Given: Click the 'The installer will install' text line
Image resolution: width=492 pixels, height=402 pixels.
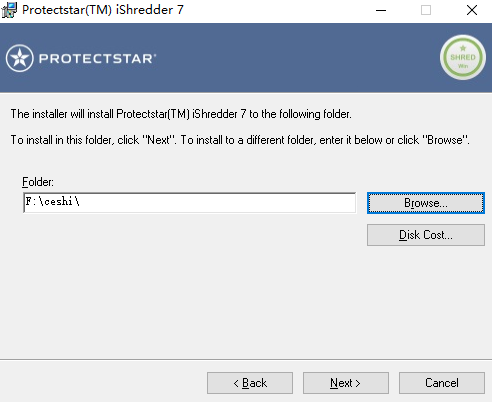Looking at the screenshot, I should (181, 114).
